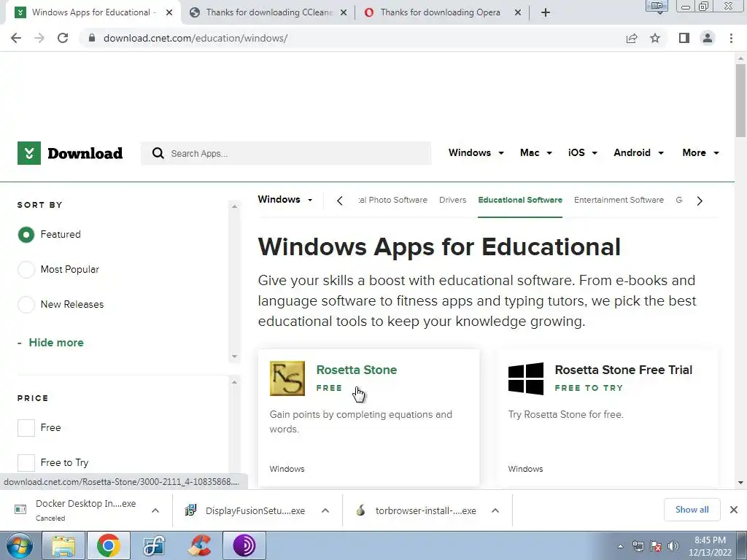747x560 pixels.
Task: Open the Rosetta Stone app link
Action: [x=356, y=370]
